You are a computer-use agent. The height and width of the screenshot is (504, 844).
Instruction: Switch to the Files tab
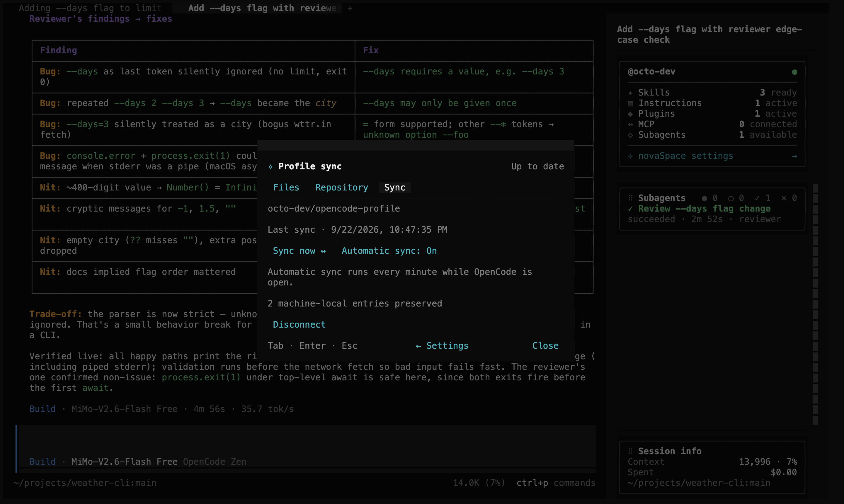286,188
